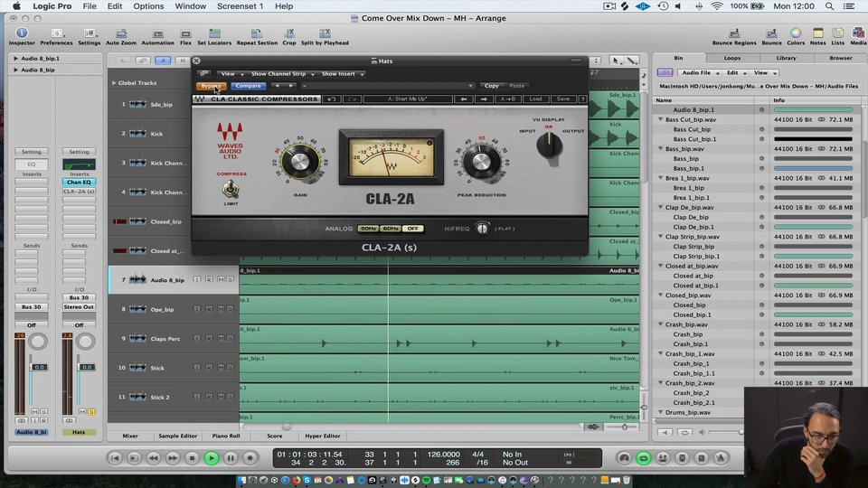The image size is (868, 488).
Task: Expand Audio 8_bip.1 in Inspector
Action: pos(15,58)
